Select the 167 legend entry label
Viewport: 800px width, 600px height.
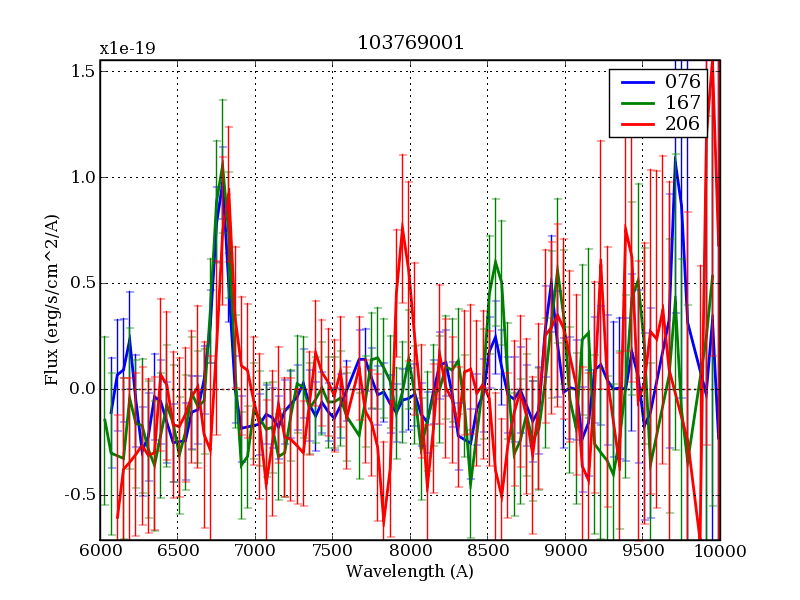coord(683,103)
